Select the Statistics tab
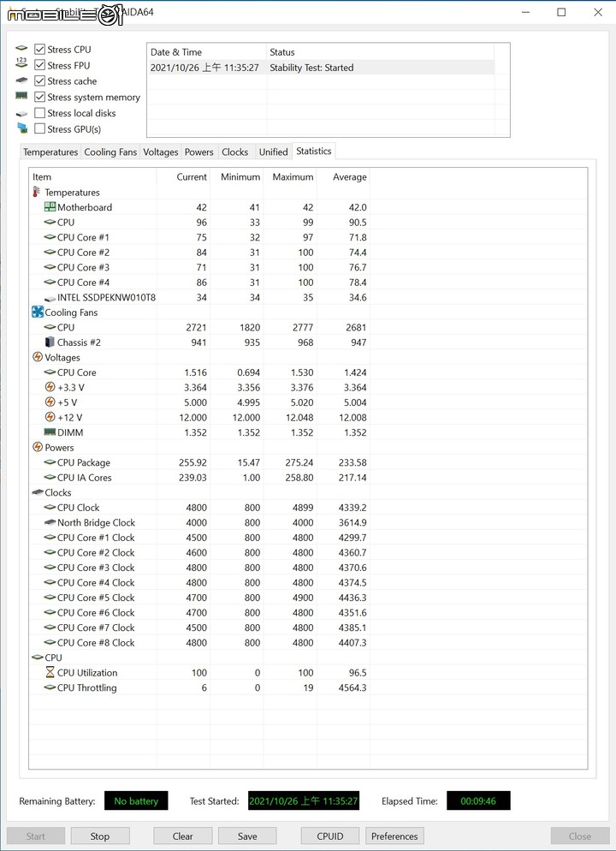The image size is (616, 851). [x=314, y=151]
